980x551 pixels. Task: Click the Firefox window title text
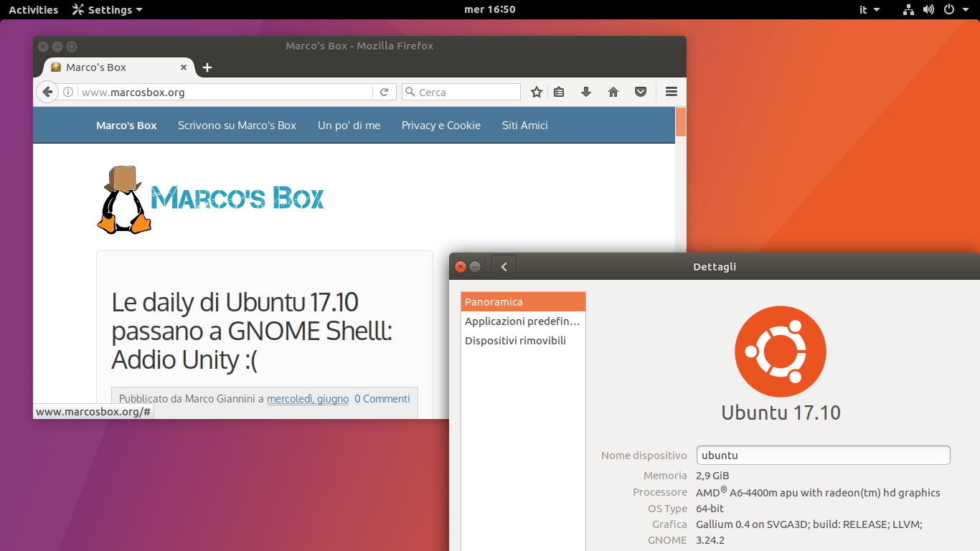(x=359, y=46)
